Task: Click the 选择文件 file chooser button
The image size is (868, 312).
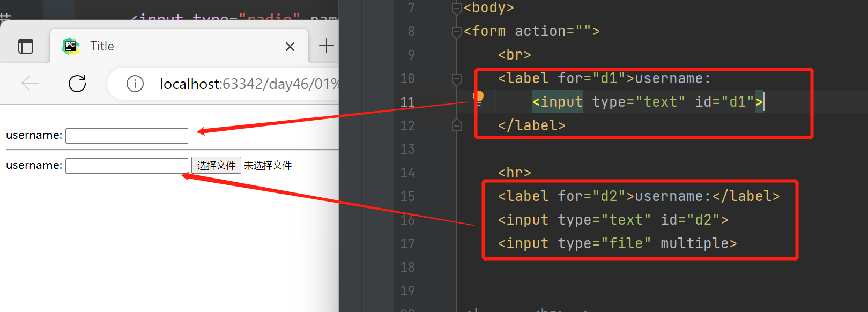Action: (216, 165)
